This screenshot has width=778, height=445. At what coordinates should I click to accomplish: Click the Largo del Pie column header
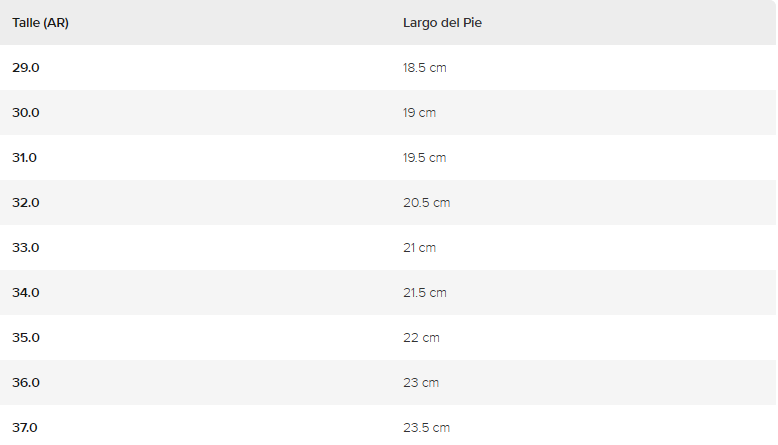[443, 23]
